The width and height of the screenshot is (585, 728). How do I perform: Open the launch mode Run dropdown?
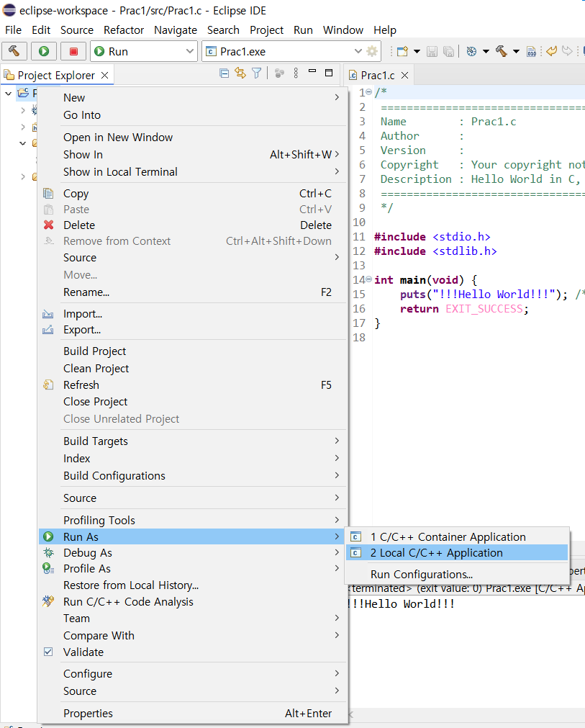[144, 51]
